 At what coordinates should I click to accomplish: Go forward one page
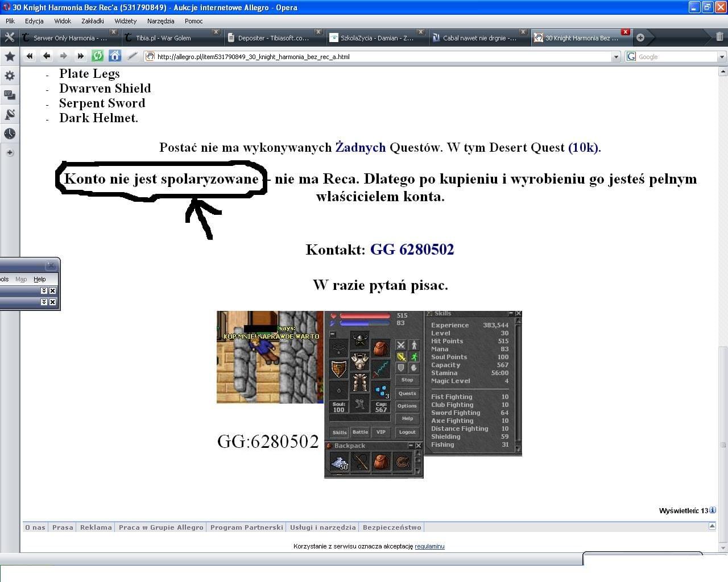click(x=64, y=56)
